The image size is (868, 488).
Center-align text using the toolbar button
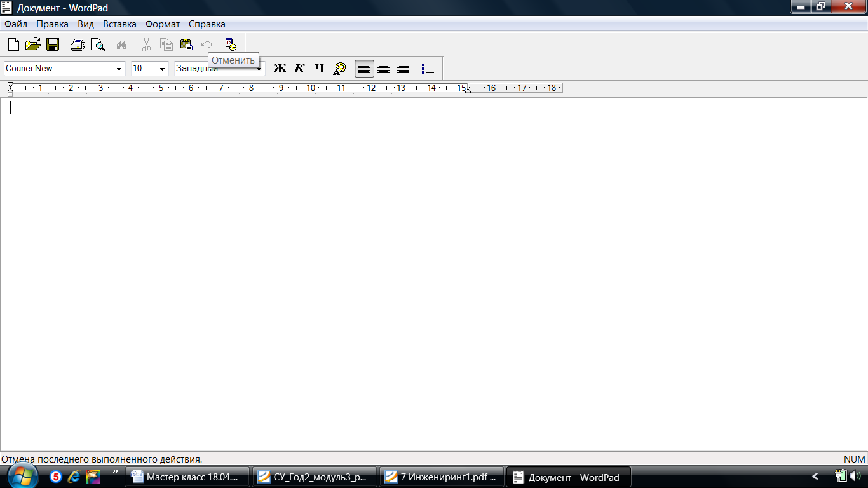[x=384, y=69]
